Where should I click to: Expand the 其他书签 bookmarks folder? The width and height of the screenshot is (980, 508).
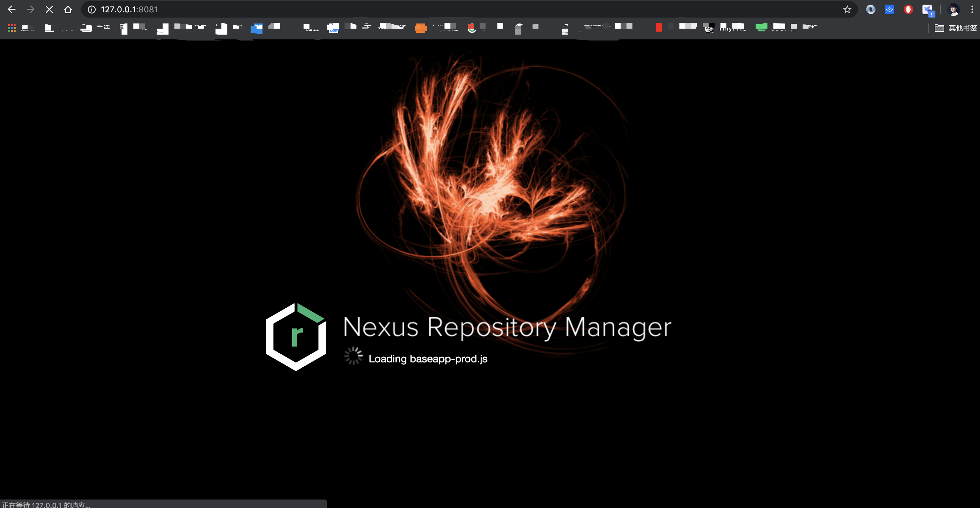[x=956, y=28]
